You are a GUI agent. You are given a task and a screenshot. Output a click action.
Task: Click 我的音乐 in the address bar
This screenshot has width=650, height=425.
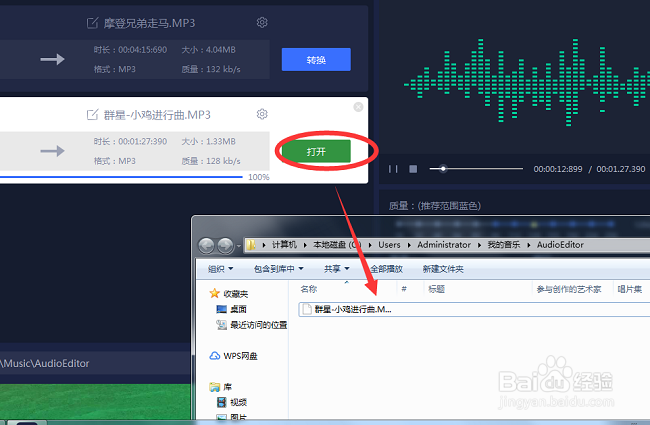[504, 245]
